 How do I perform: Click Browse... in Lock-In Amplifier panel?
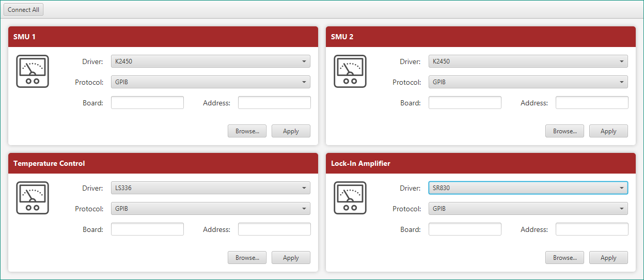pyautogui.click(x=564, y=258)
